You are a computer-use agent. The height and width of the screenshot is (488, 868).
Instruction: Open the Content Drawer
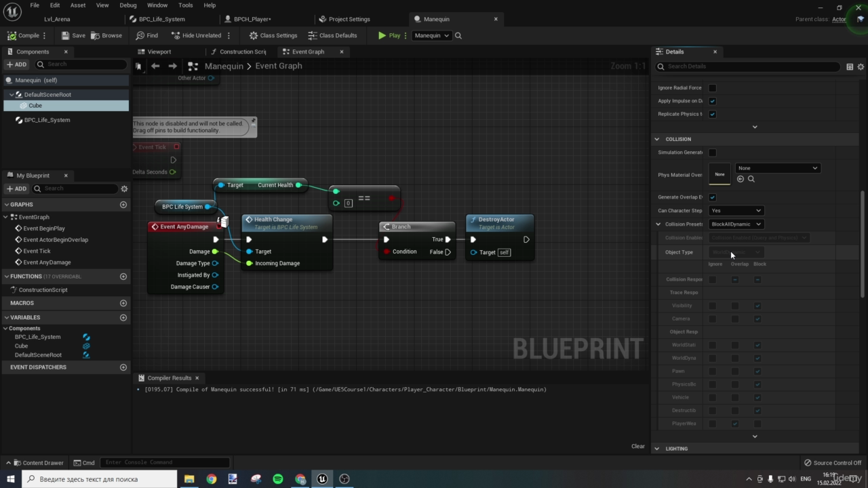tap(38, 463)
